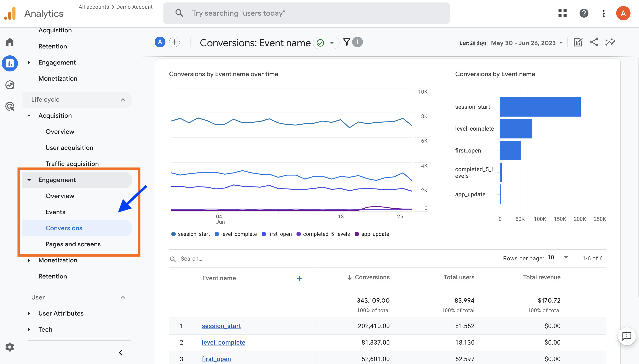The width and height of the screenshot is (639, 364).
Task: Click the audience/users segment icon
Action: pyautogui.click(x=160, y=42)
